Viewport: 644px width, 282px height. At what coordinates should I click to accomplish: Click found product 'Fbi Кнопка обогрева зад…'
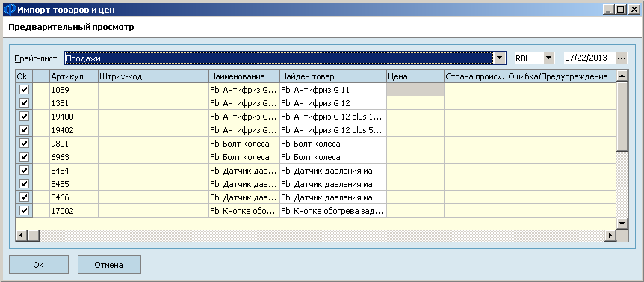click(333, 211)
